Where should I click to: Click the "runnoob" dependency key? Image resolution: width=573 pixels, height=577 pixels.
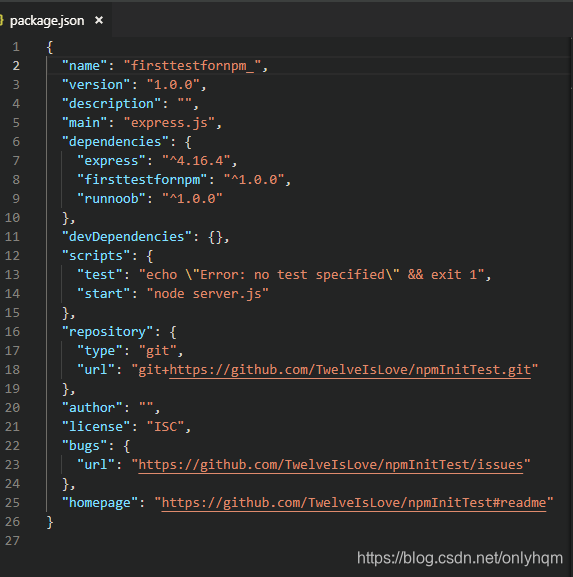click(x=112, y=199)
